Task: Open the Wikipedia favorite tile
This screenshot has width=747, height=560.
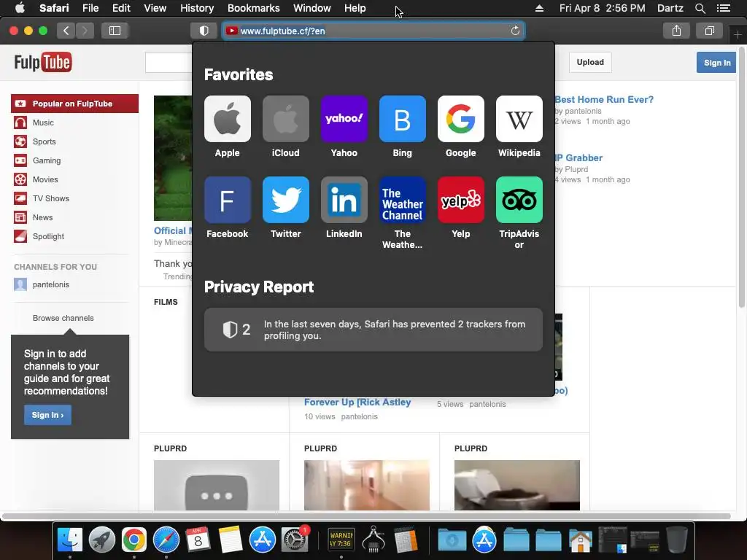Action: [x=519, y=119]
